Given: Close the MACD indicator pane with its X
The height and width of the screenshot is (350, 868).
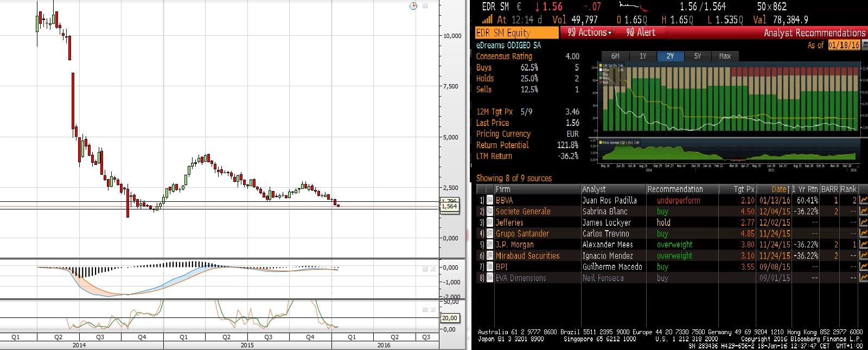Looking at the screenshot, I should pos(433,269).
